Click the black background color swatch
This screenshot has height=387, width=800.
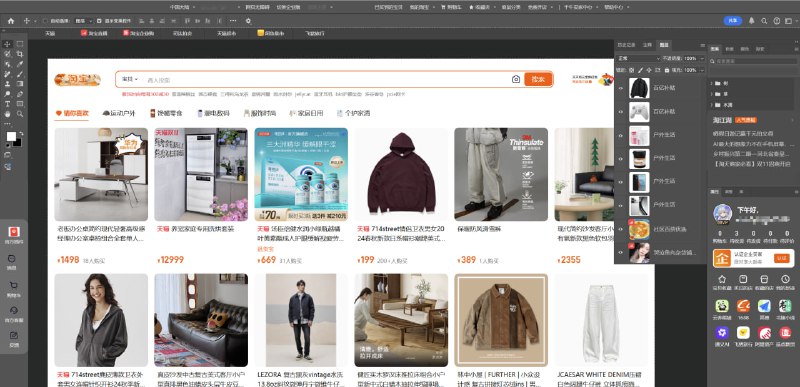coord(18,143)
